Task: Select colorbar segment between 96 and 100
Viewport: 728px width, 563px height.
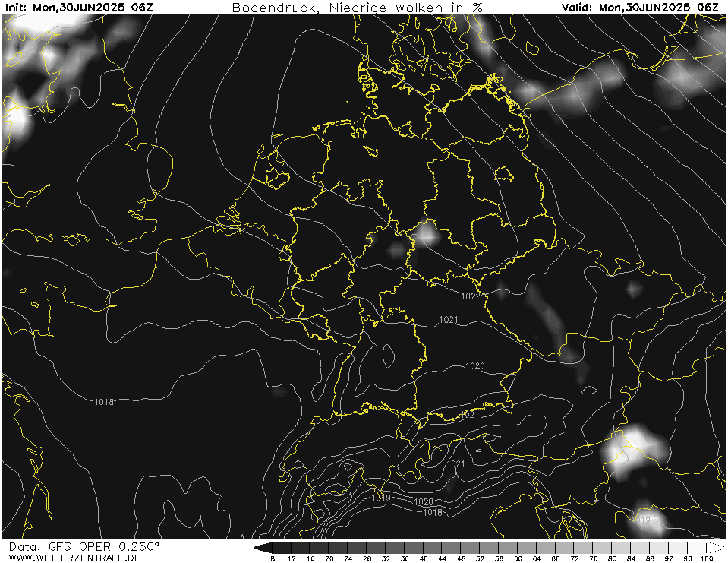Action: [698, 548]
